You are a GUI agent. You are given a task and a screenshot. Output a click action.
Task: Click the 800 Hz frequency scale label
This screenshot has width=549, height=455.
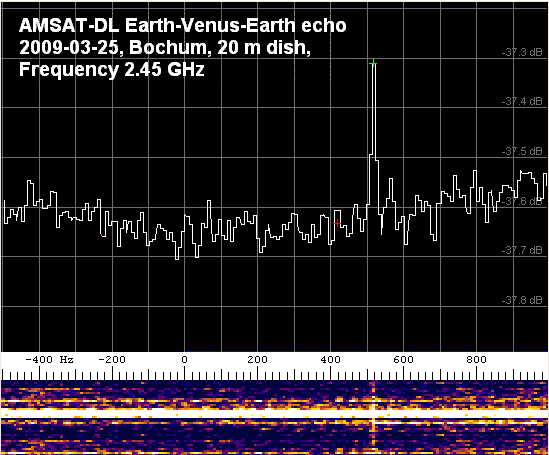pos(476,359)
